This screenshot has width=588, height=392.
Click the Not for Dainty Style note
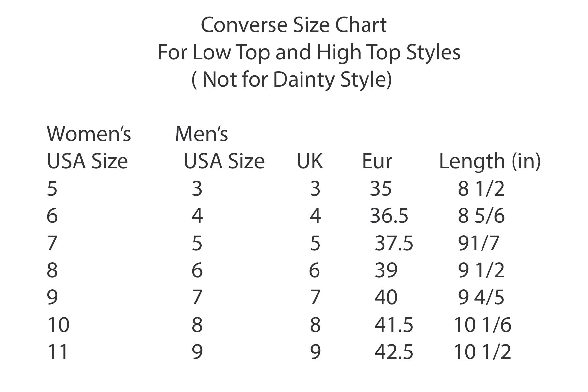[x=292, y=79]
